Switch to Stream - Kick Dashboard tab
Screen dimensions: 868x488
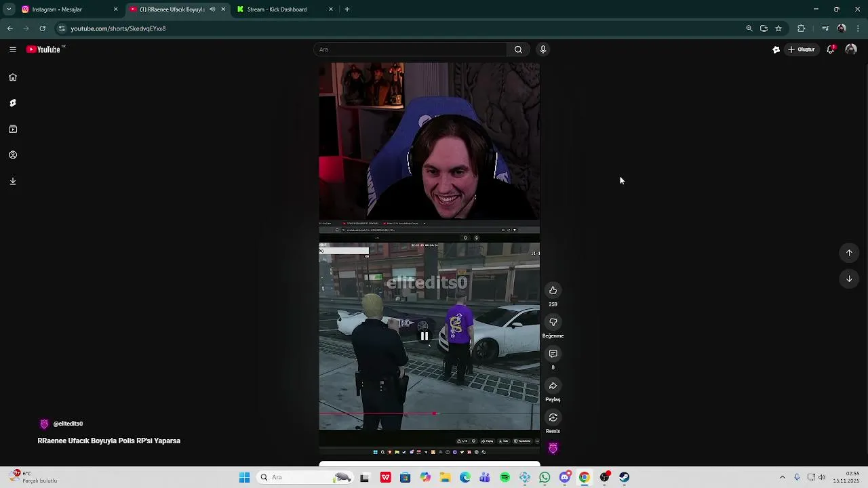click(283, 9)
